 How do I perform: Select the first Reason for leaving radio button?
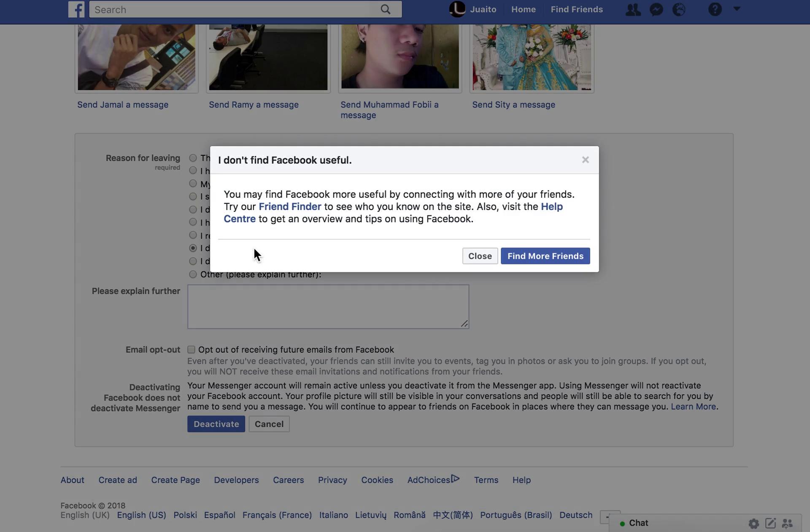[x=193, y=158]
